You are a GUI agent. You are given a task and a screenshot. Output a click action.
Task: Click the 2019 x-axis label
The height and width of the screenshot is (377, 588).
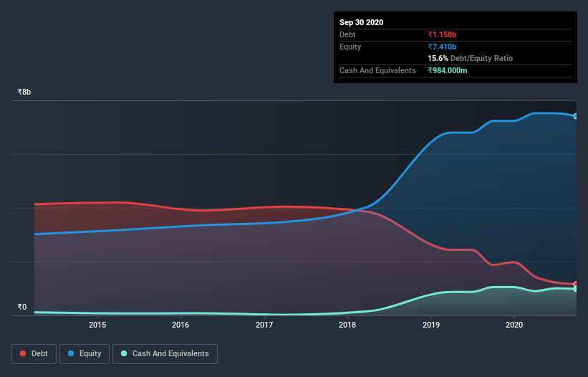431,325
